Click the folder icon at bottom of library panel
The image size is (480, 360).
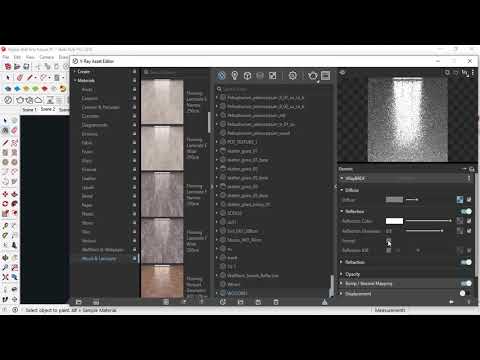79,302
